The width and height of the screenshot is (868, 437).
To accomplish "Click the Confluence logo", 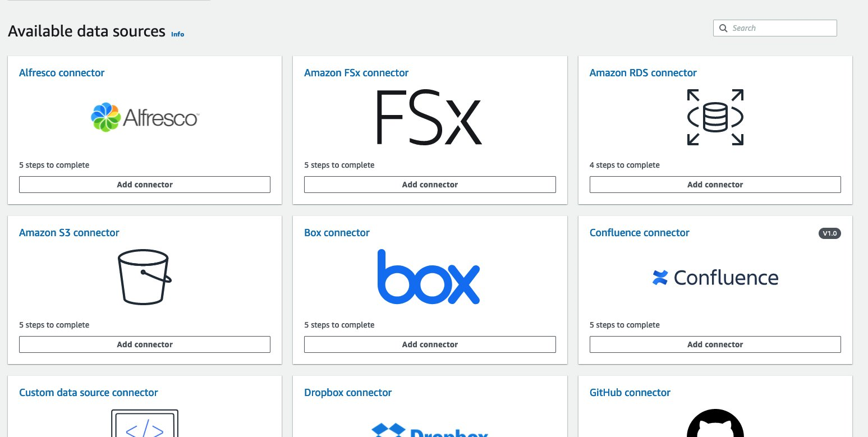I will (x=715, y=277).
